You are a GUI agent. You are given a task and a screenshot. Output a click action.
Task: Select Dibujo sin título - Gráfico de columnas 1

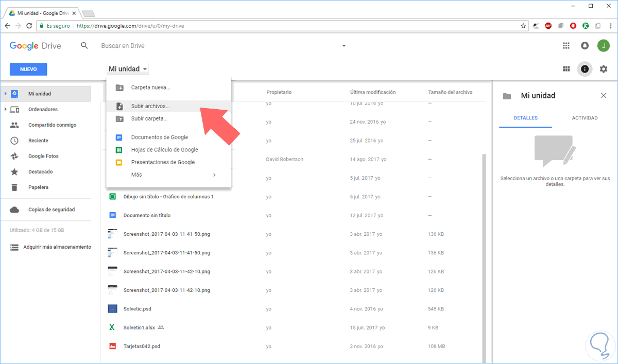(x=168, y=197)
